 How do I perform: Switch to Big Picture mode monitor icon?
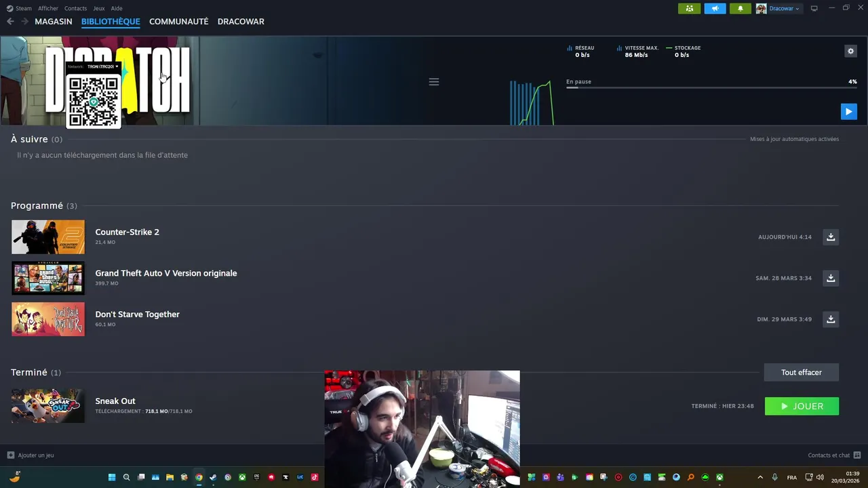(x=814, y=8)
